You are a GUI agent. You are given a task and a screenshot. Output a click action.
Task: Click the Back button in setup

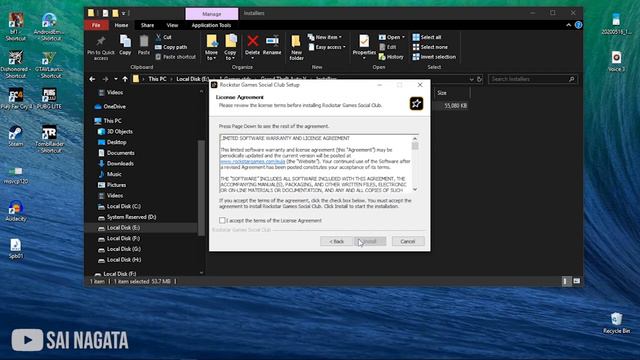[x=336, y=242]
